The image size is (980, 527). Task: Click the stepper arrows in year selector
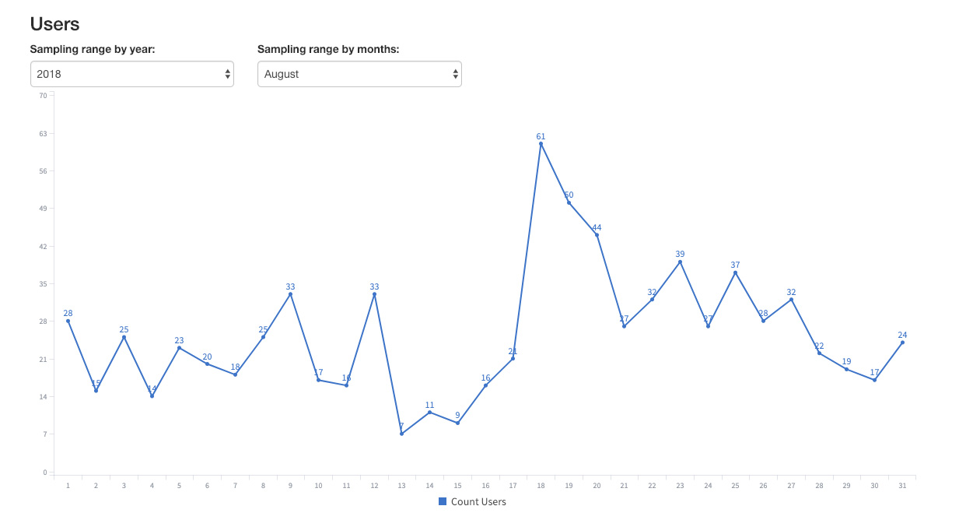227,74
